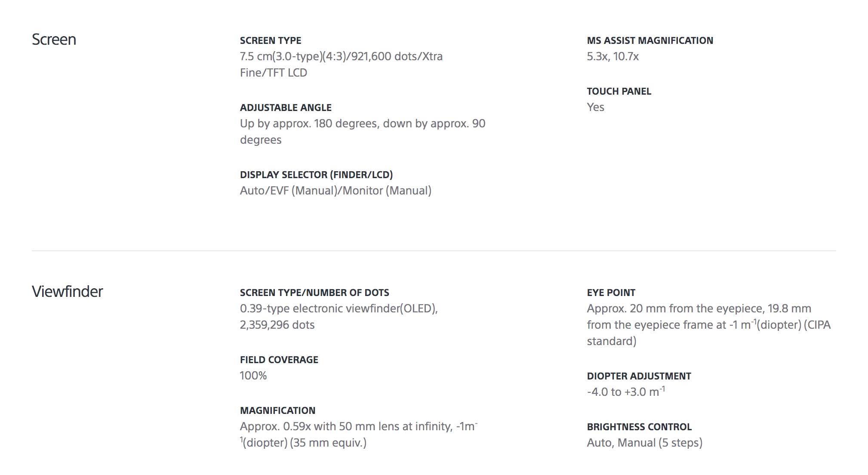This screenshot has height=475, width=868.
Task: Select the SCREEN TYPE label
Action: (x=271, y=40)
